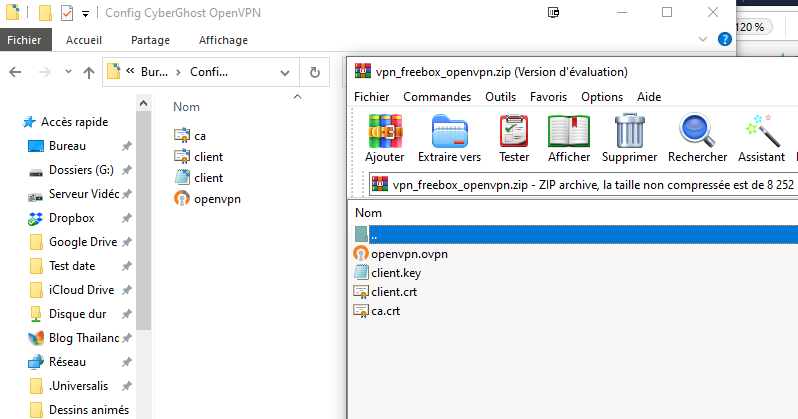The width and height of the screenshot is (798, 419).
Task: Open WinRAR Commandes menu
Action: pos(437,97)
